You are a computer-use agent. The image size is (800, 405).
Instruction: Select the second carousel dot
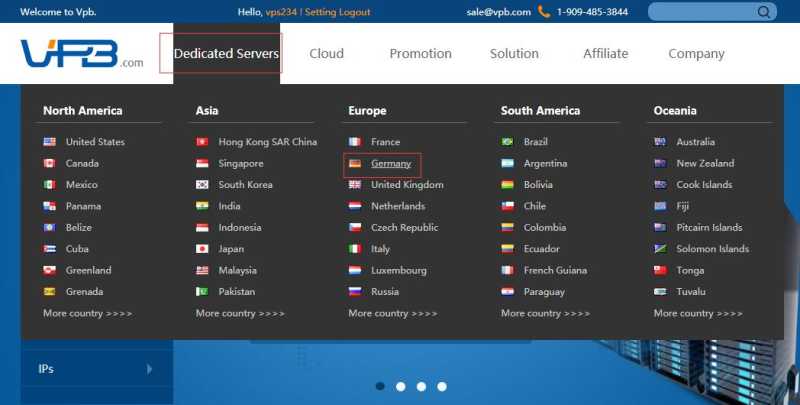[x=401, y=387]
